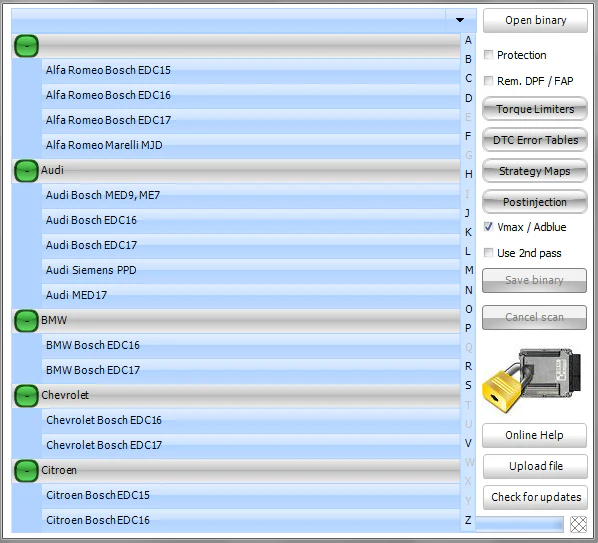This screenshot has height=543, width=598.
Task: Open Strategy Maps
Action: click(535, 171)
